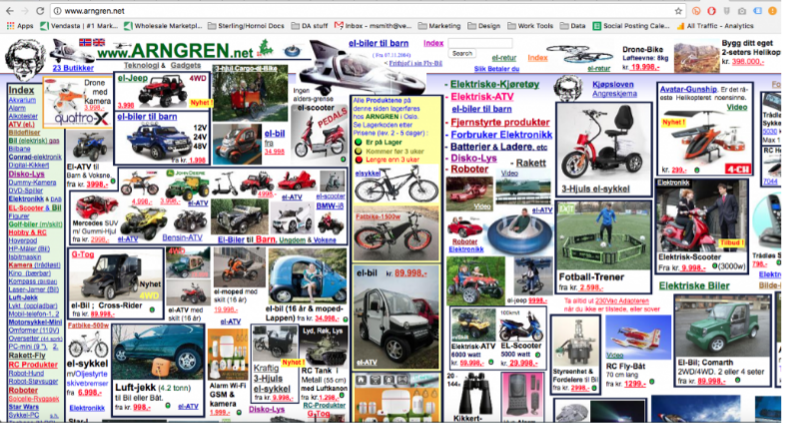Open the All Traffic - Analytics bookmark
785x427 pixels.
click(x=715, y=26)
